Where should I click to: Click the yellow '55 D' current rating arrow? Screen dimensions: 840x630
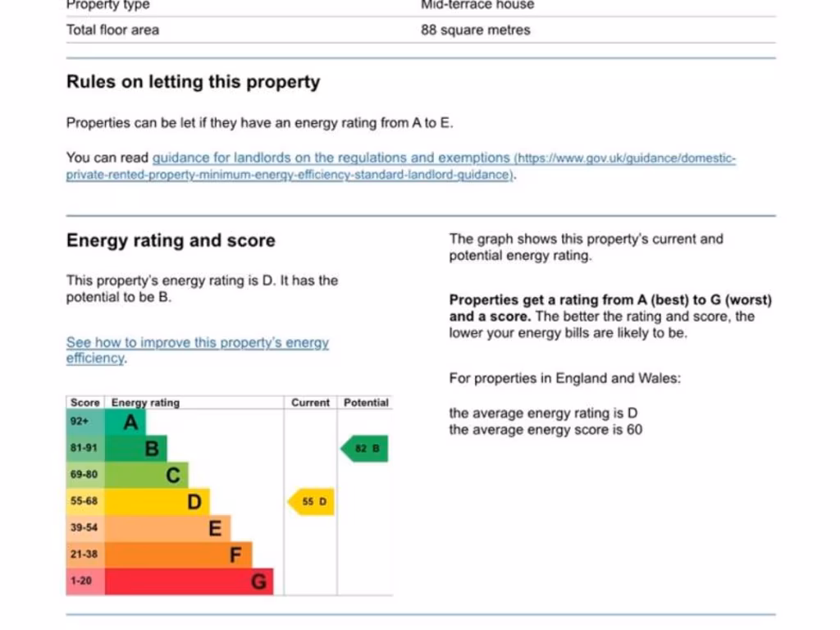pyautogui.click(x=312, y=501)
